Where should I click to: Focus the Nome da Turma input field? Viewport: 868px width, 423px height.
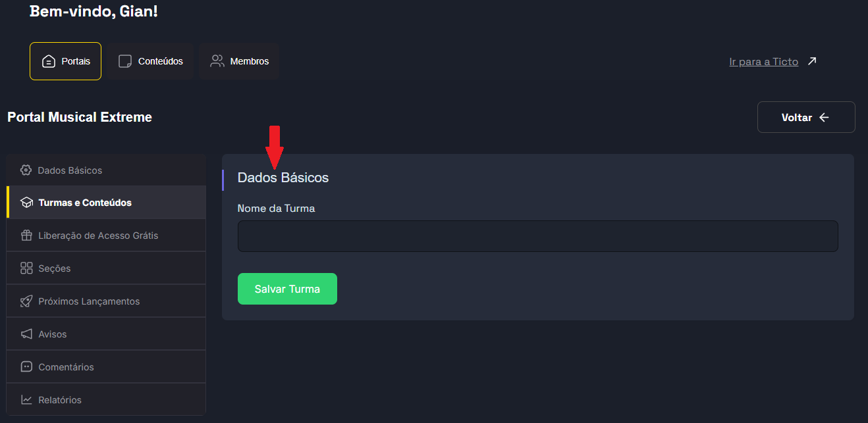[537, 236]
